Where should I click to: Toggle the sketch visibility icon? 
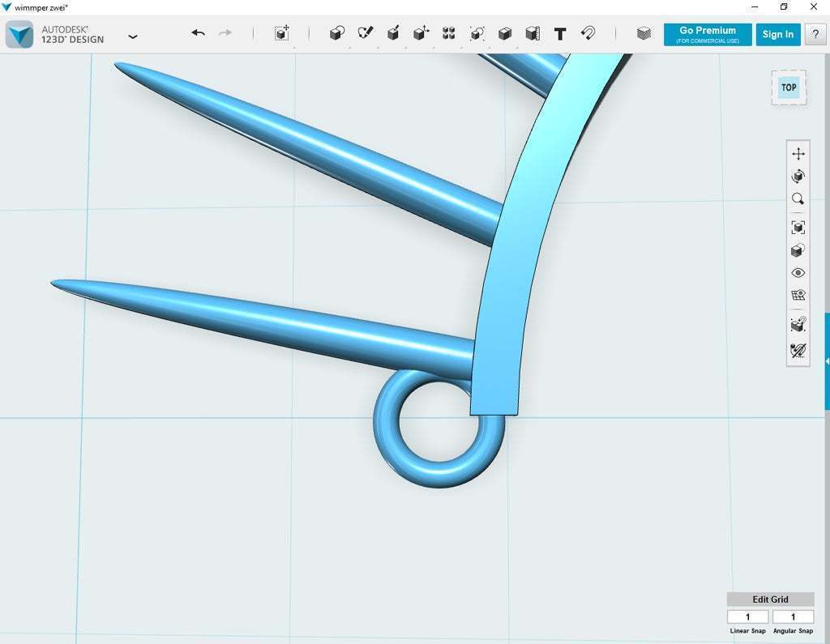[798, 350]
